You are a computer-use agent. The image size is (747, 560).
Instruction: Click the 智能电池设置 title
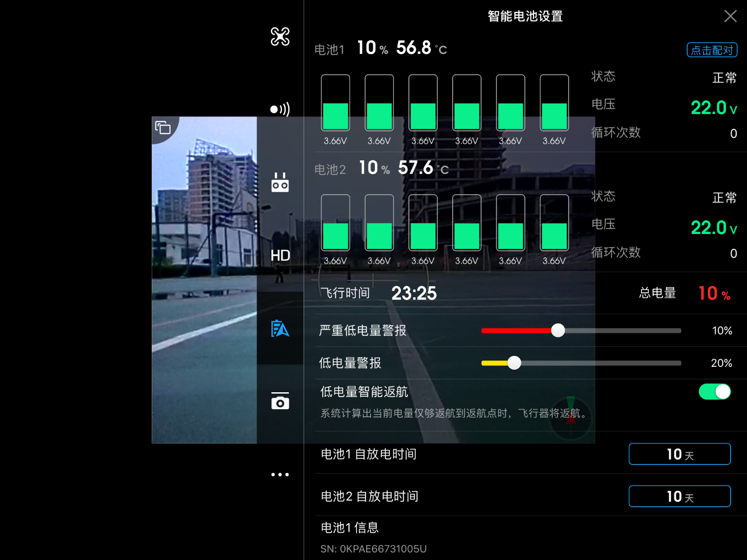point(525,16)
